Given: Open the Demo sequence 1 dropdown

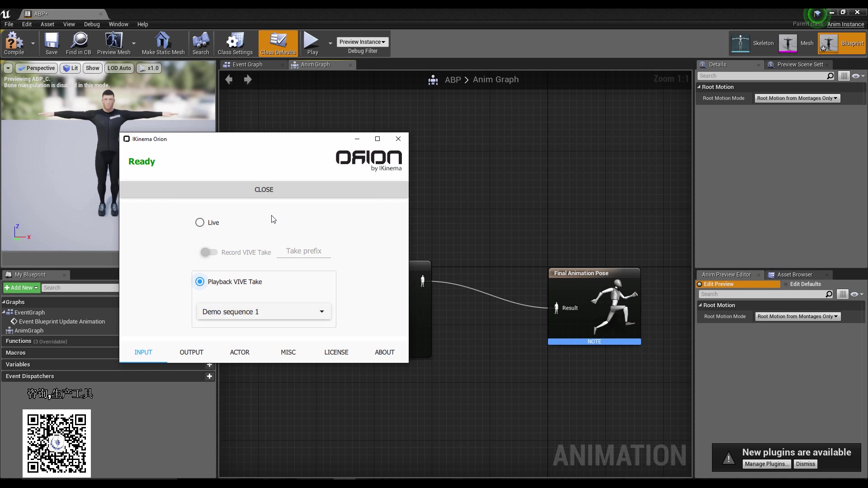Looking at the screenshot, I should (264, 312).
